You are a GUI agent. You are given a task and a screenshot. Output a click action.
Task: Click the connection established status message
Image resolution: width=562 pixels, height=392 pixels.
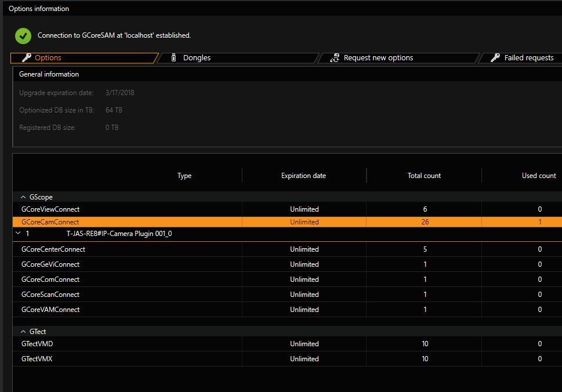pos(114,35)
